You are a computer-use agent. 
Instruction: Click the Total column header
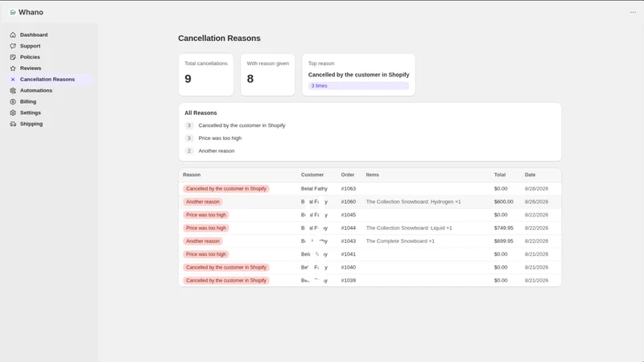pos(500,175)
